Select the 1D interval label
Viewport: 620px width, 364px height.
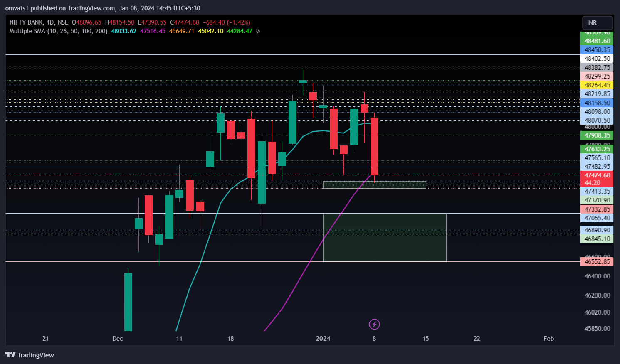[50, 22]
